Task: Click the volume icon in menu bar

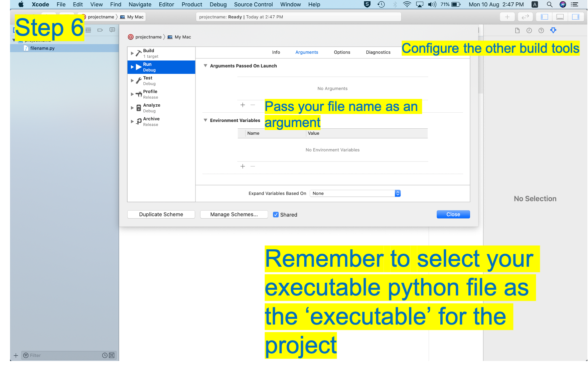Action: [432, 4]
